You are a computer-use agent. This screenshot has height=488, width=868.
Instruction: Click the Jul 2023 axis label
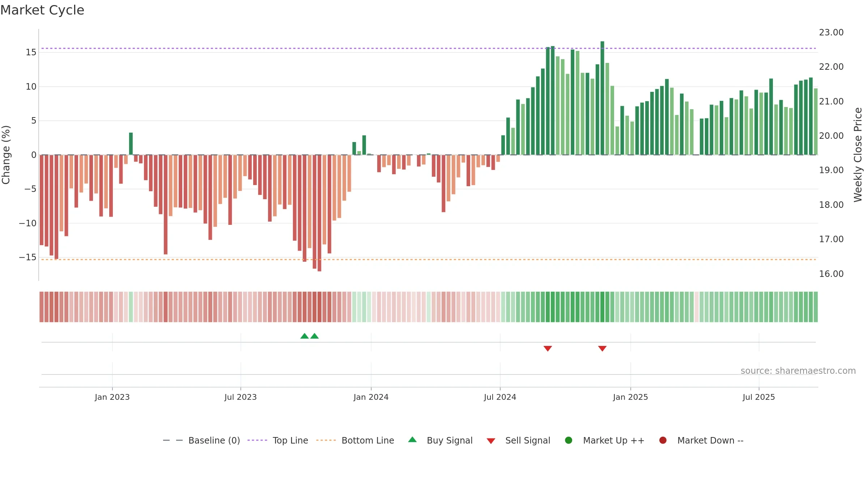[x=241, y=397]
